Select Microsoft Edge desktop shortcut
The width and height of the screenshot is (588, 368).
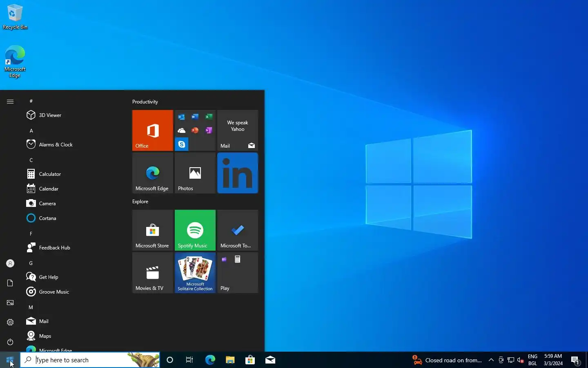pyautogui.click(x=15, y=61)
